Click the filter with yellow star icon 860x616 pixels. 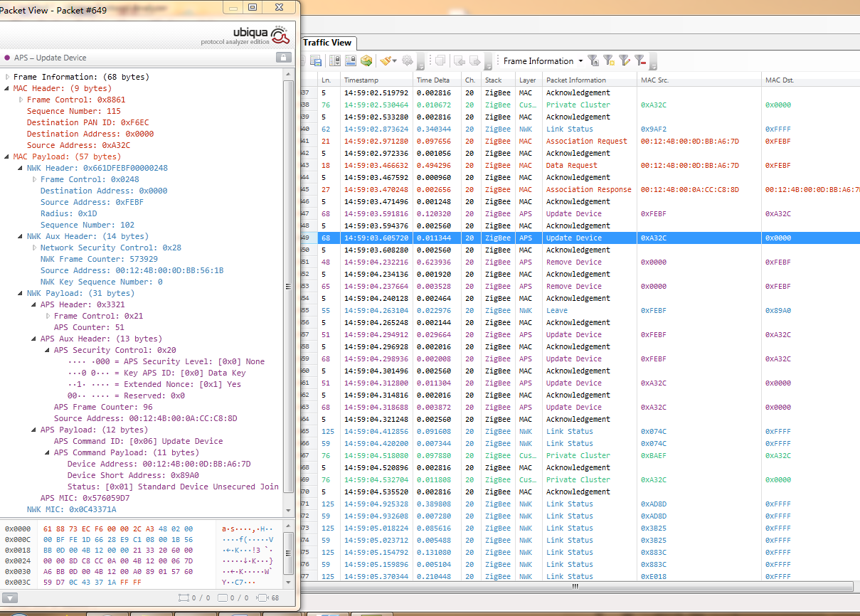609,61
